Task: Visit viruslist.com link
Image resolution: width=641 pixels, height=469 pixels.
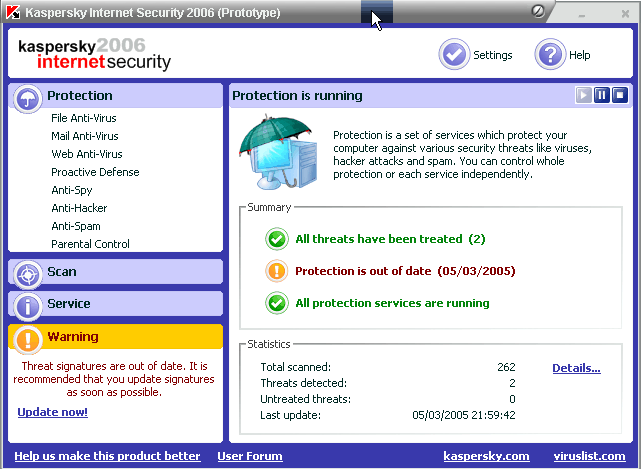Action: 589,456
